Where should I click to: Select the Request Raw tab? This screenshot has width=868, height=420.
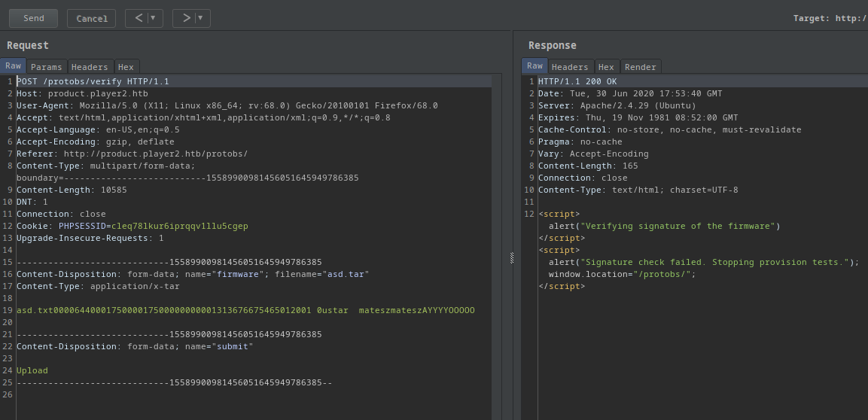[13, 66]
